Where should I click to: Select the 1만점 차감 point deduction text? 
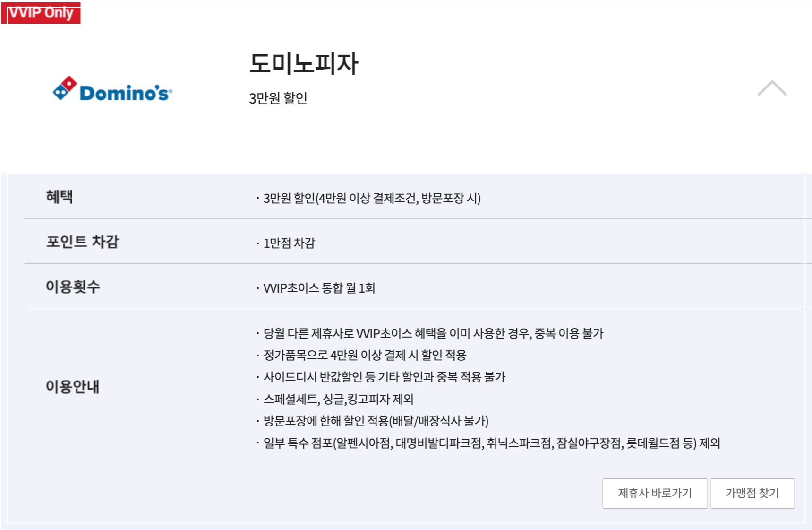pyautogui.click(x=288, y=243)
